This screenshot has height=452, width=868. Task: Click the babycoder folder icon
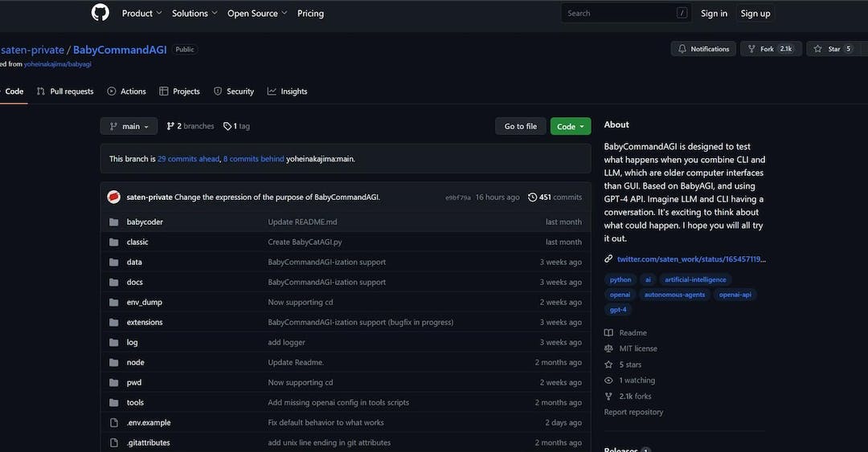click(x=113, y=222)
